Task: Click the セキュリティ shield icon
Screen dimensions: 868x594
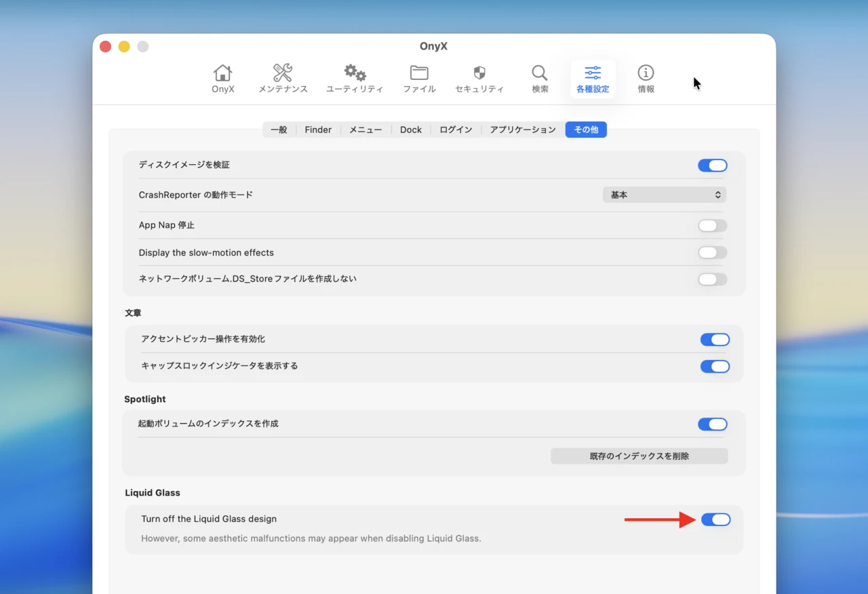Action: tap(479, 73)
